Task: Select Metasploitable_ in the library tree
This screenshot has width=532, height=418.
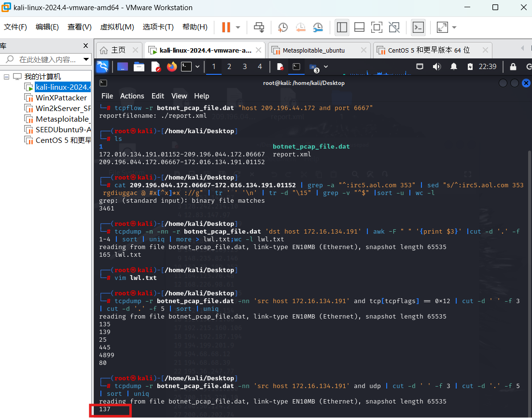Action: coord(62,119)
